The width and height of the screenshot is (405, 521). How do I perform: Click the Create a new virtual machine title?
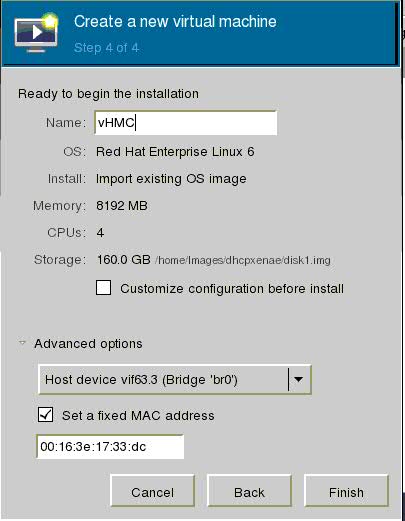click(175, 22)
